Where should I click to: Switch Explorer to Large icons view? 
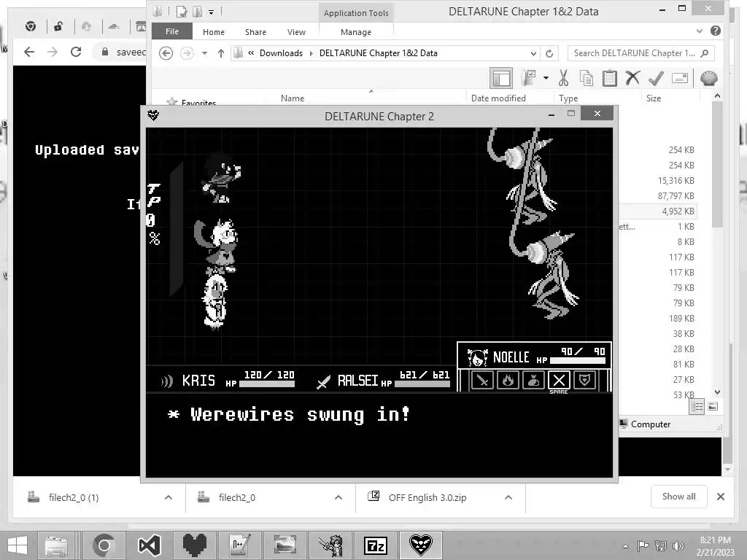[x=713, y=407]
